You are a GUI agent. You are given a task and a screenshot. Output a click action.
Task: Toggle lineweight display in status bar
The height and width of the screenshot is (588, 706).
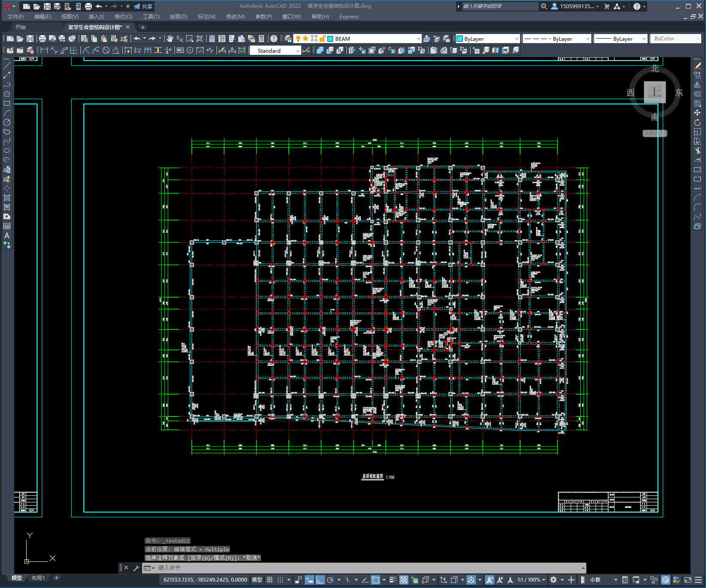[393, 580]
